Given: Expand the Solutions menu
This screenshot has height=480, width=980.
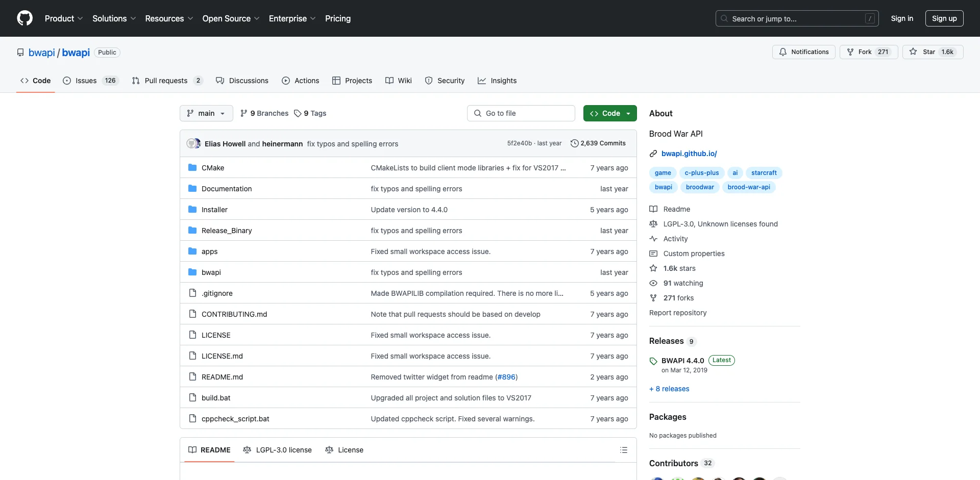Looking at the screenshot, I should coord(114,18).
